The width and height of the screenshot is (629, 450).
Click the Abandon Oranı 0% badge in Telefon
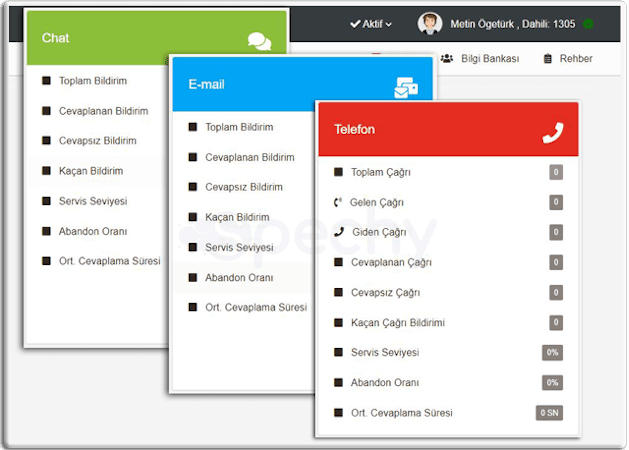click(x=552, y=383)
